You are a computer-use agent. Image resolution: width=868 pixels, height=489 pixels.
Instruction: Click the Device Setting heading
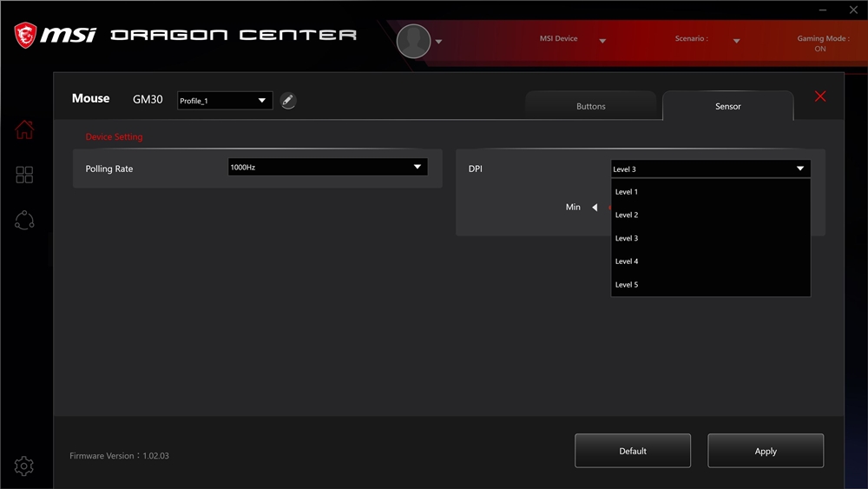(x=114, y=136)
